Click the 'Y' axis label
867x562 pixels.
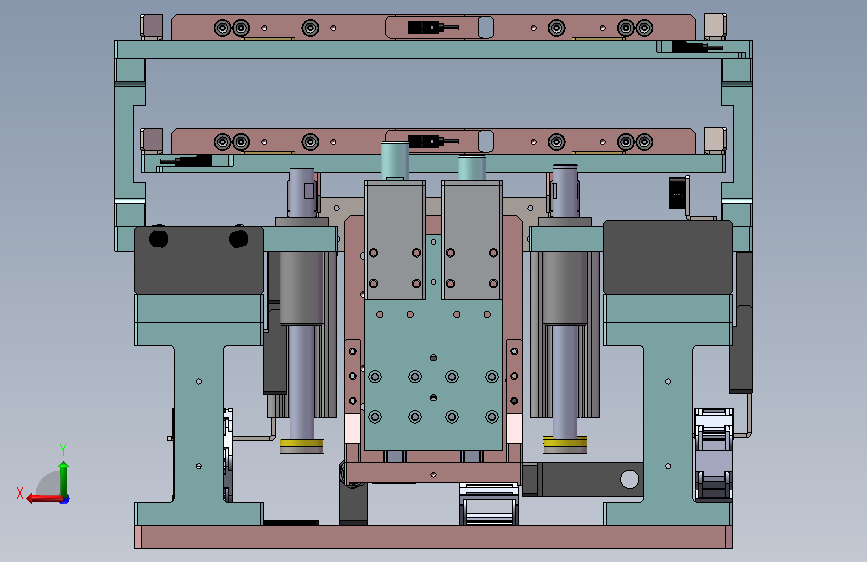pos(63,450)
